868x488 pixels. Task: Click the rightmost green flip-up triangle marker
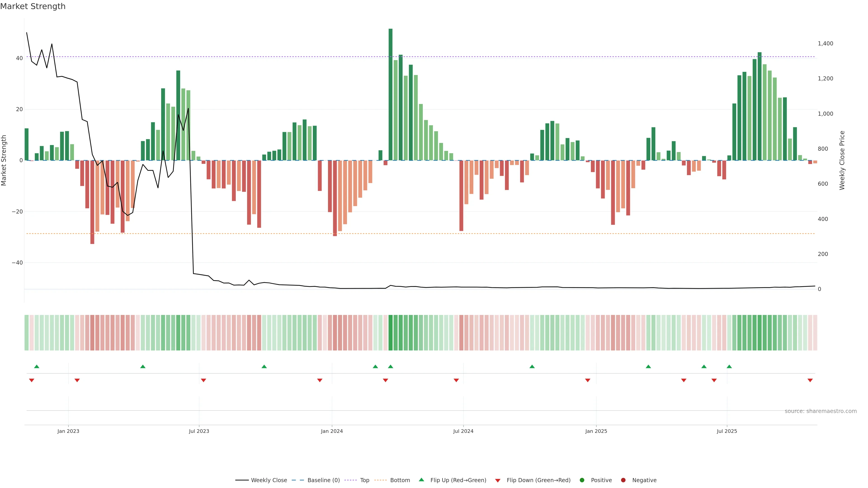tap(729, 366)
